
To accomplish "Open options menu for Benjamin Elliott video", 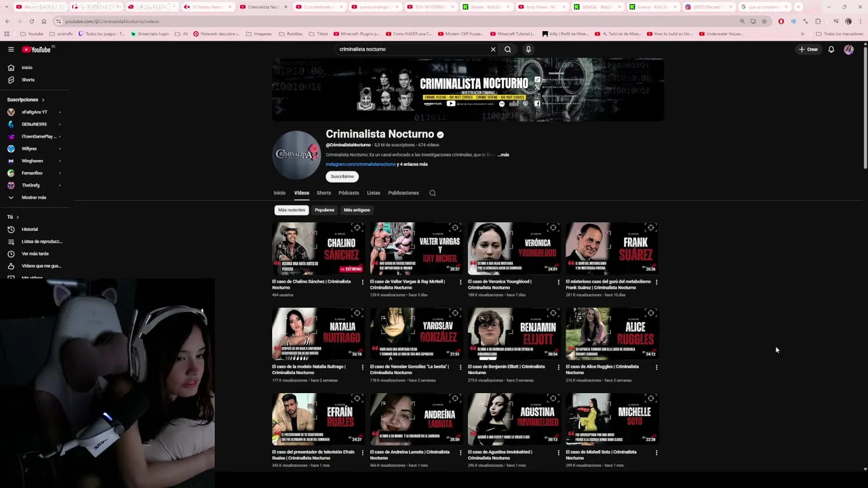I will point(558,367).
